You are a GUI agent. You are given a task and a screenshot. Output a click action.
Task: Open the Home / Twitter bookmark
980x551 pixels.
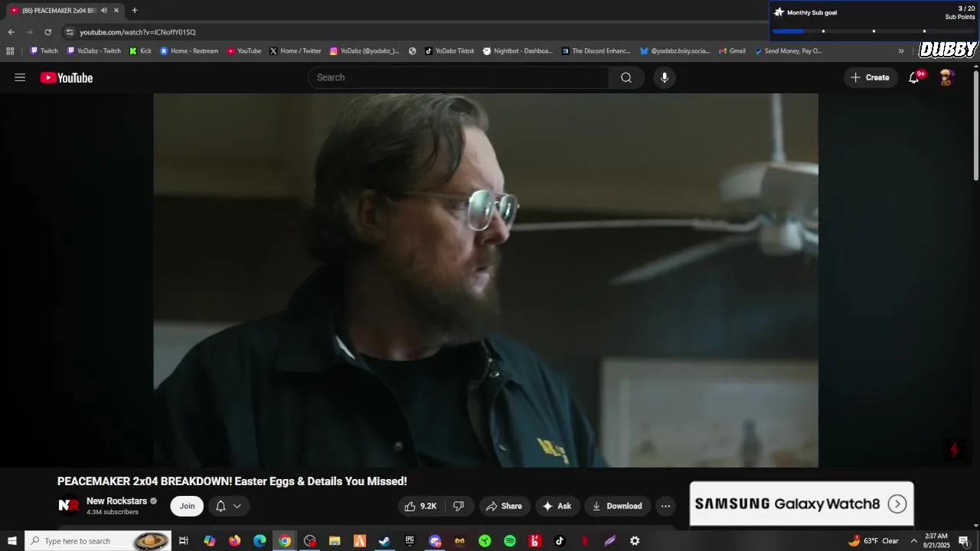(295, 51)
